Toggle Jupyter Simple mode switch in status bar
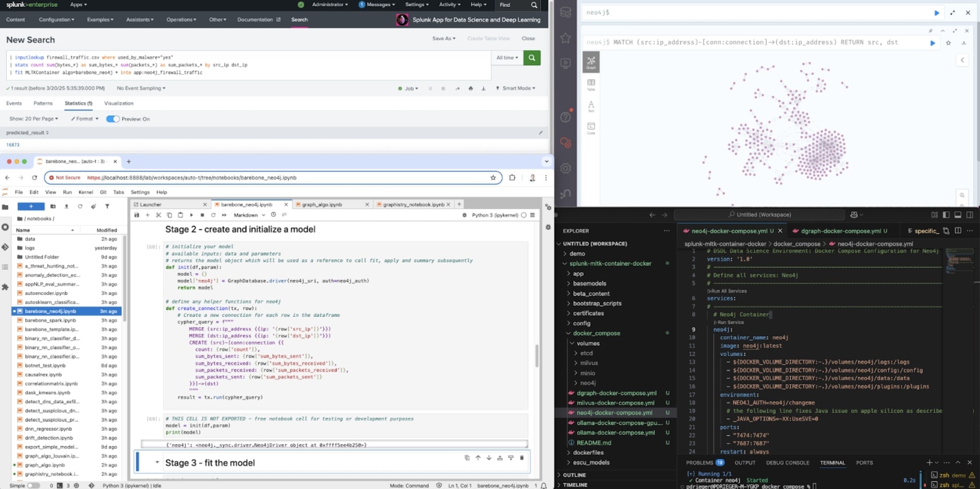The width and height of the screenshot is (980, 489). [34, 485]
